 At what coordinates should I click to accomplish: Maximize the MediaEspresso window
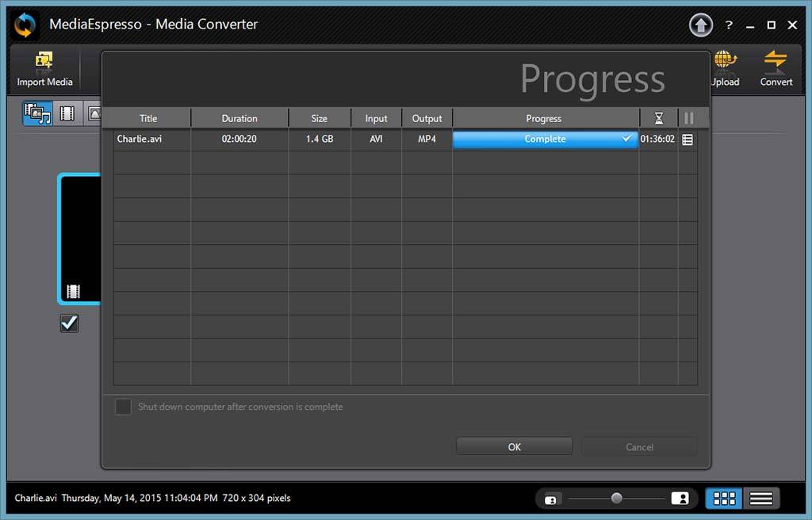[x=771, y=25]
